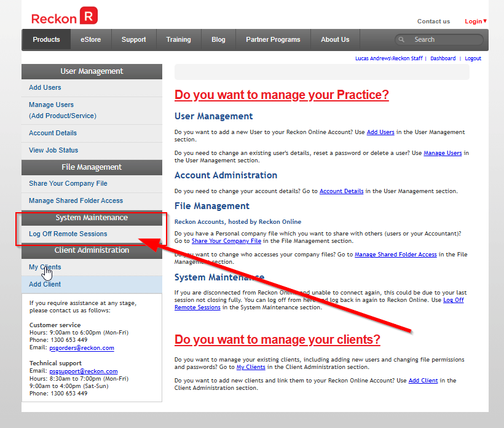Click the psgsupport@reckon.com email link
This screenshot has width=504, height=428.
84,371
